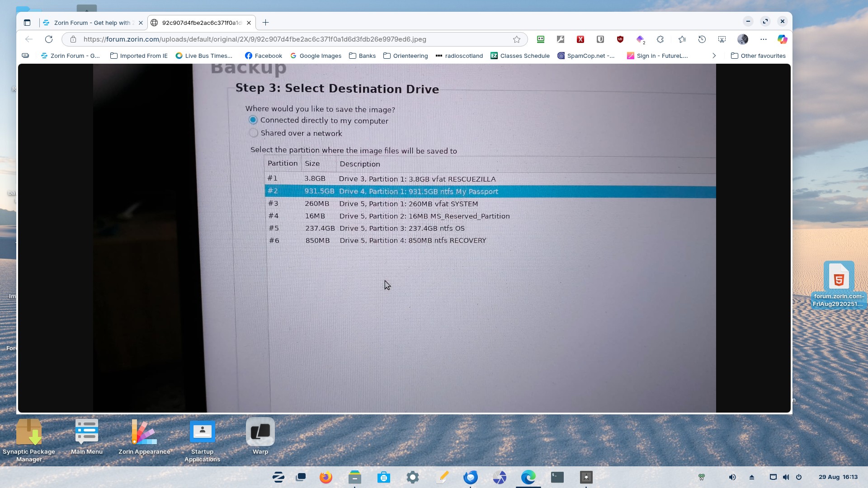The width and height of the screenshot is (868, 488).
Task: Click the Refresh page icon
Action: tap(49, 39)
